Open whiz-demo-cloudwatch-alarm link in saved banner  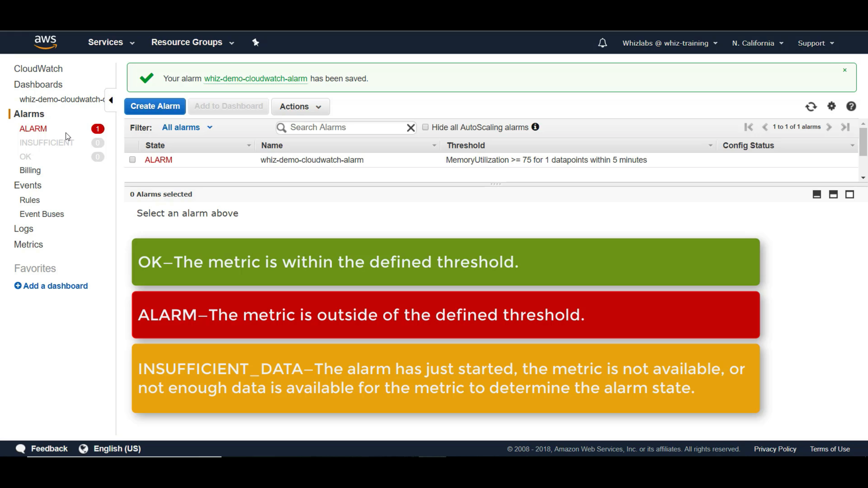[255, 78]
